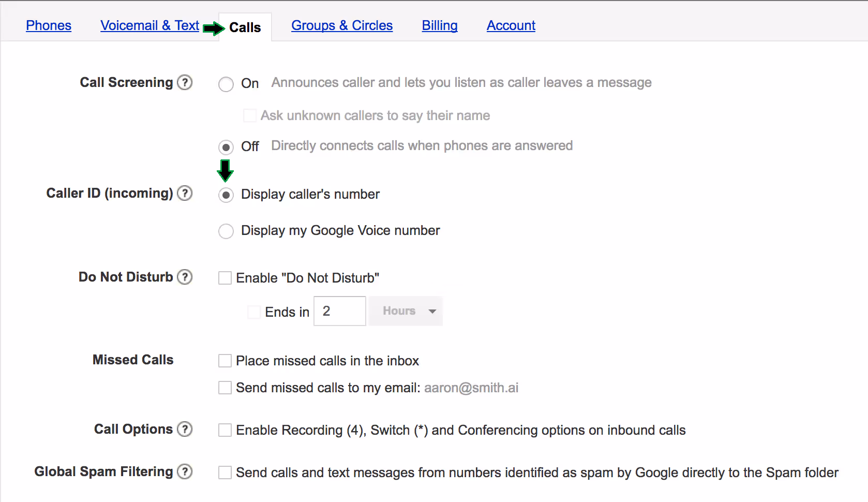
Task: Click the Do Not Disturb label
Action: click(x=126, y=277)
